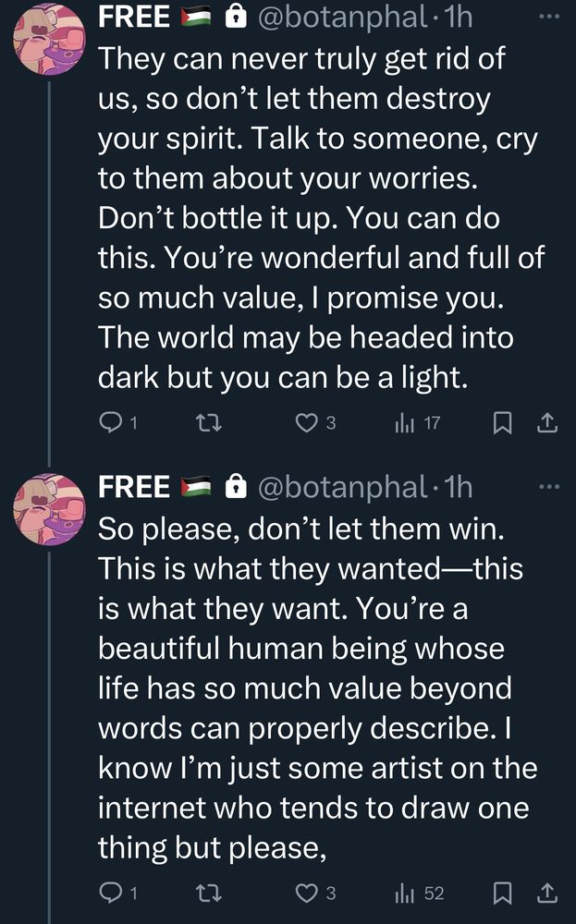This screenshot has width=576, height=924.
Task: Reply to the 'don't let them win' tweet
Action: point(110,894)
